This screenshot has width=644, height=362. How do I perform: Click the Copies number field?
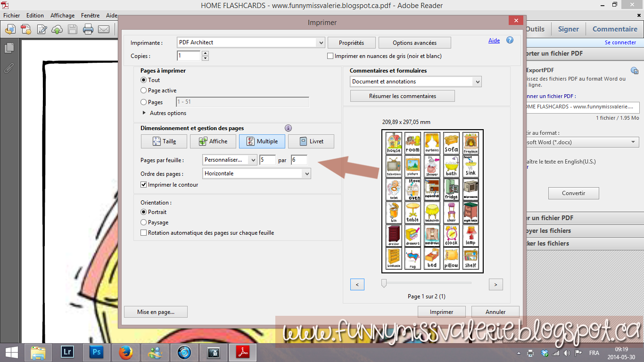189,56
